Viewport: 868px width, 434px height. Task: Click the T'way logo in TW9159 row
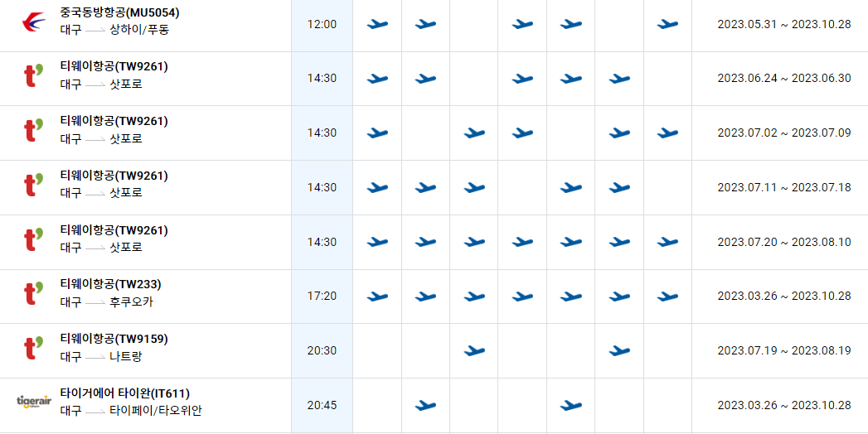tap(34, 348)
